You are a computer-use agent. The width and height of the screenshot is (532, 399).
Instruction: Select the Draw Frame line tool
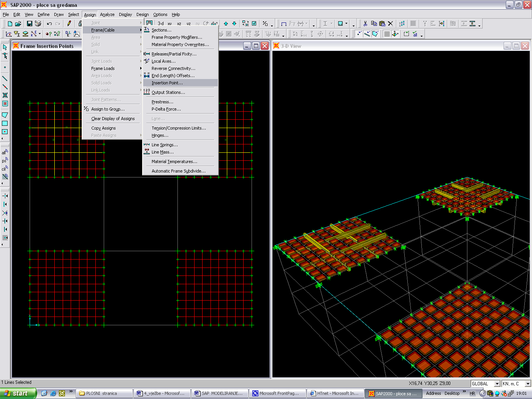(x=5, y=78)
